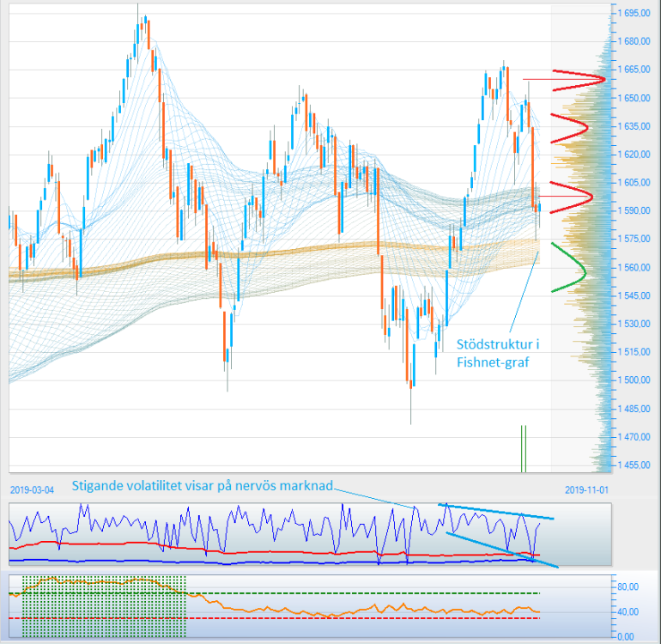Click the 1 500,00 price axis label
This screenshot has height=644, width=661.
pyautogui.click(x=634, y=380)
